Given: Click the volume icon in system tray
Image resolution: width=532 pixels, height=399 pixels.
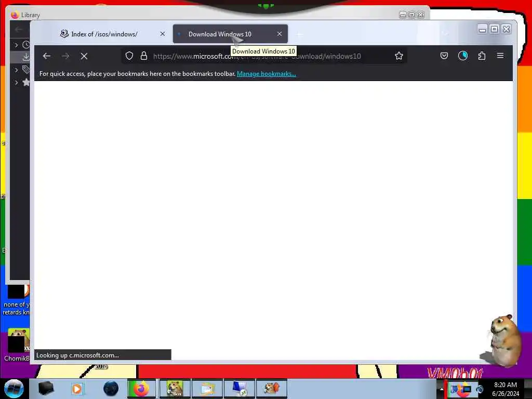Looking at the screenshot, I should point(479,389).
